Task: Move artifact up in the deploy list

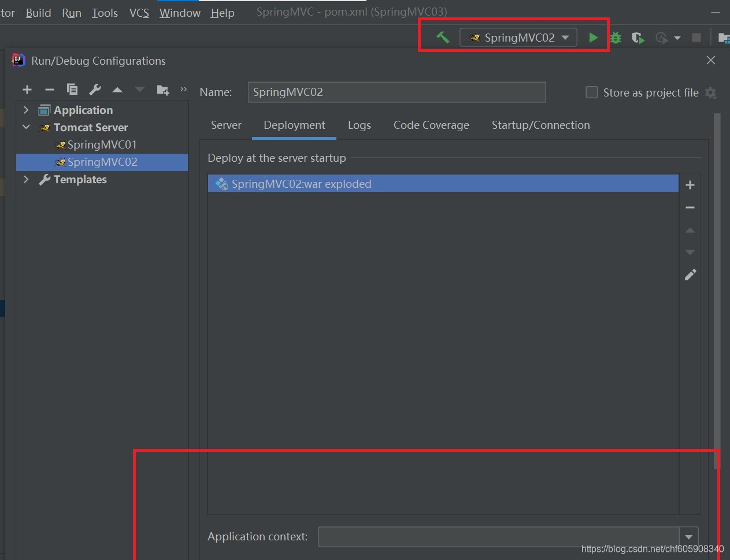Action: (690, 230)
